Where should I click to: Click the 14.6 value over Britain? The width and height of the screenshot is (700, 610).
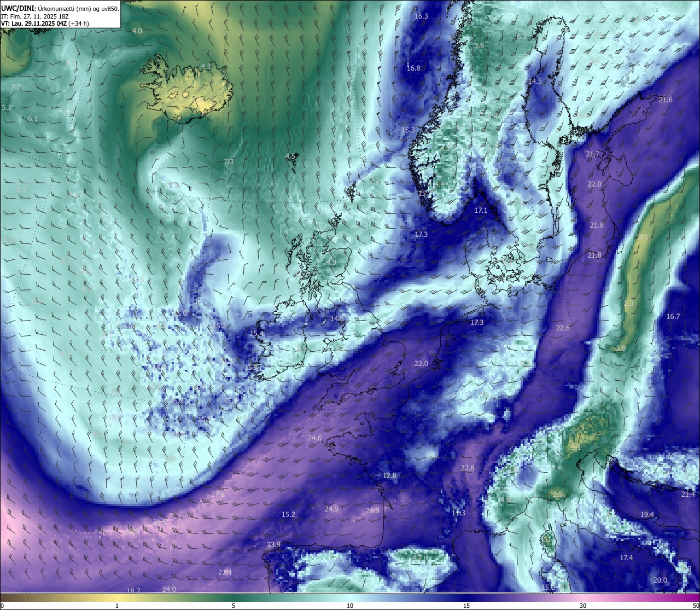click(337, 319)
